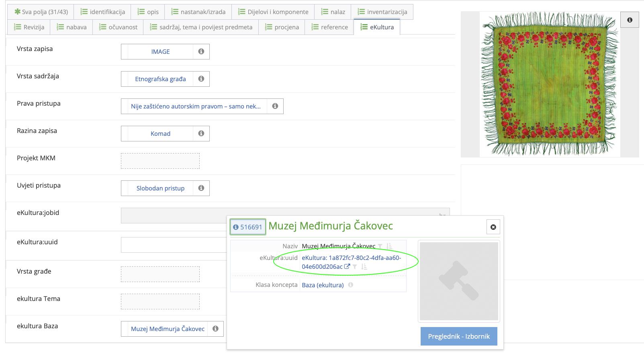Click sort icon after eKultura uuid value
This screenshot has width=644, height=360.
point(364,266)
